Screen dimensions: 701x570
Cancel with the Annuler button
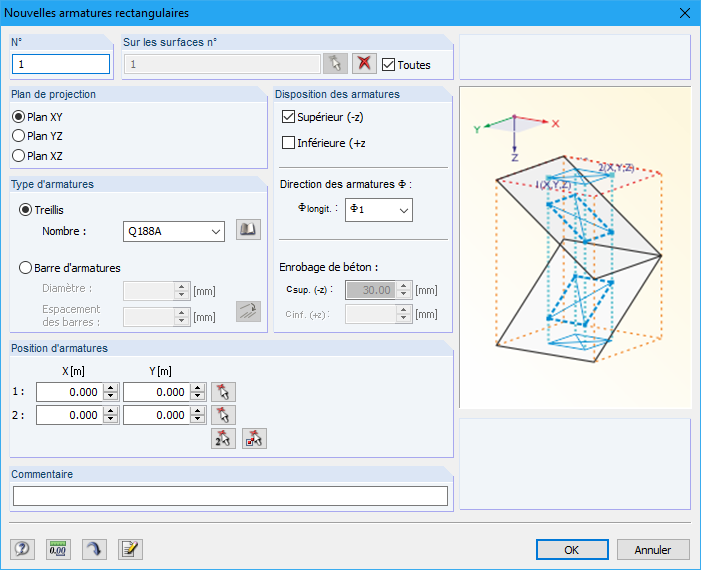pyautogui.click(x=653, y=549)
